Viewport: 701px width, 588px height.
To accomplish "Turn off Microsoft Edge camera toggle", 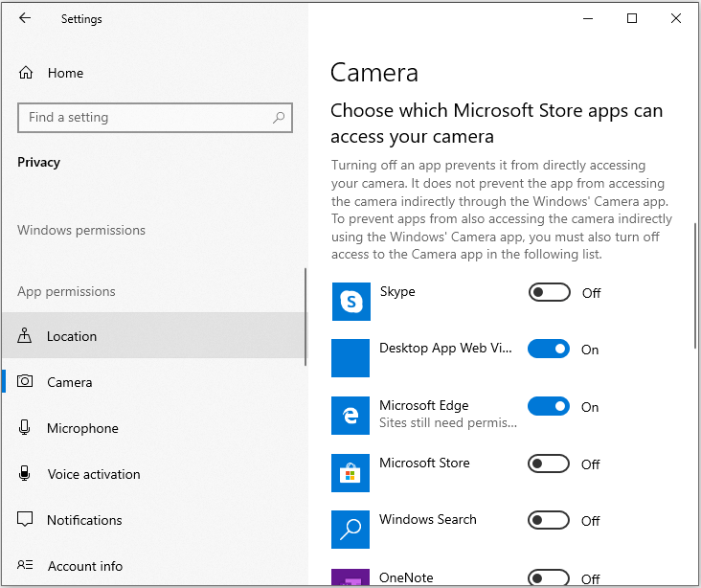I will pyautogui.click(x=549, y=406).
